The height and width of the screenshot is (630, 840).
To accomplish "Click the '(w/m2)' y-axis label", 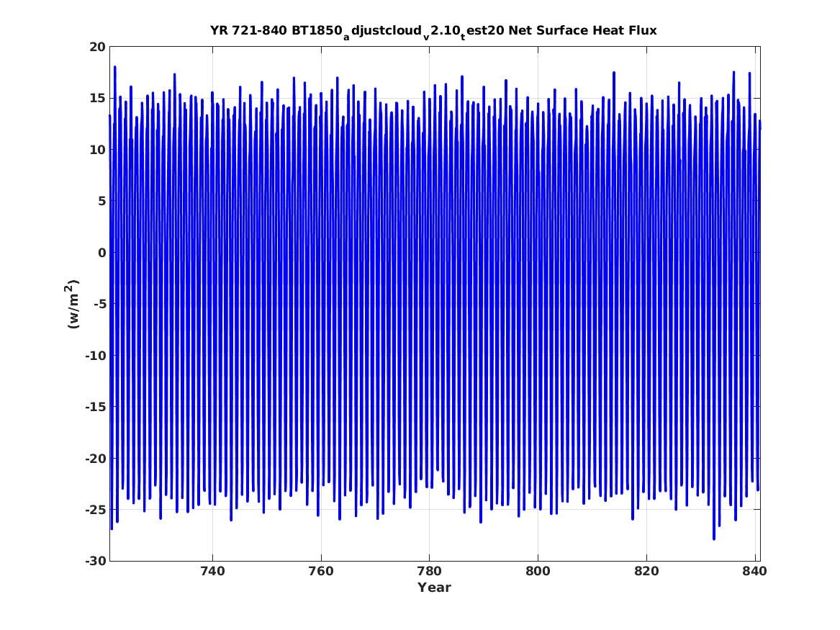I will (x=72, y=304).
